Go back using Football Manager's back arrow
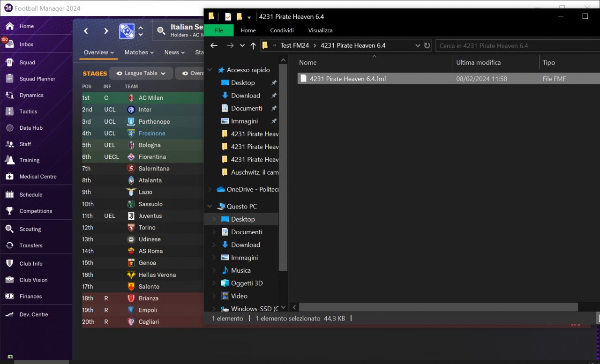This screenshot has height=364, width=600. [86, 31]
